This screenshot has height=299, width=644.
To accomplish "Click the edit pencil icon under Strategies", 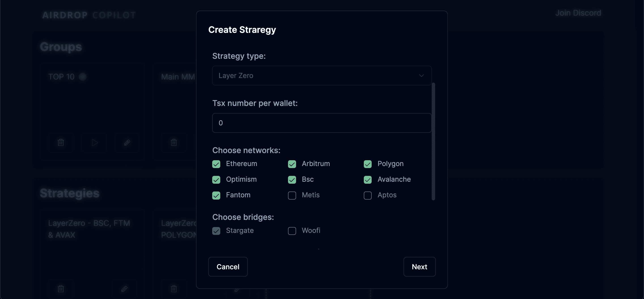I will click(125, 288).
